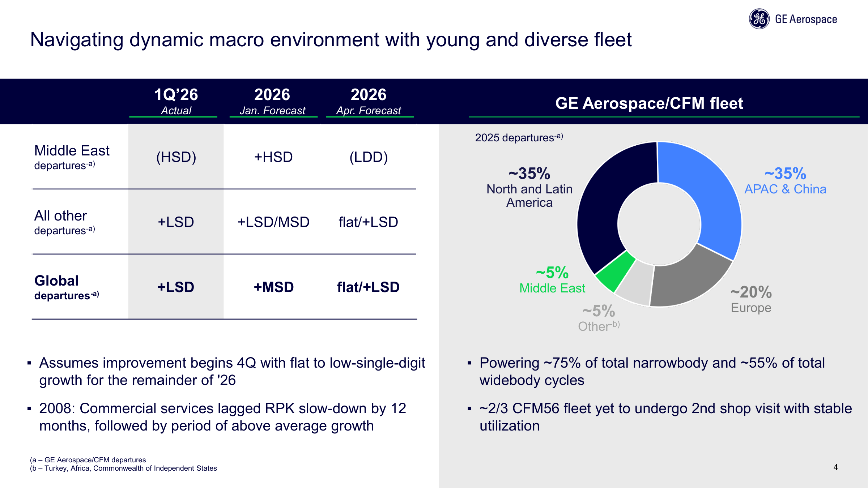Select the "Europe" chart label
Viewport: 868px width, 488px height.
click(x=751, y=308)
